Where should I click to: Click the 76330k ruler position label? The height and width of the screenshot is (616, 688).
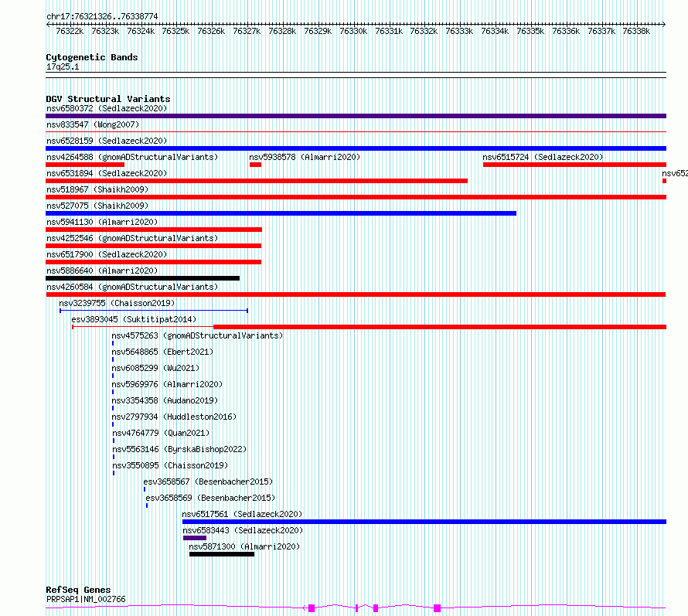click(353, 31)
